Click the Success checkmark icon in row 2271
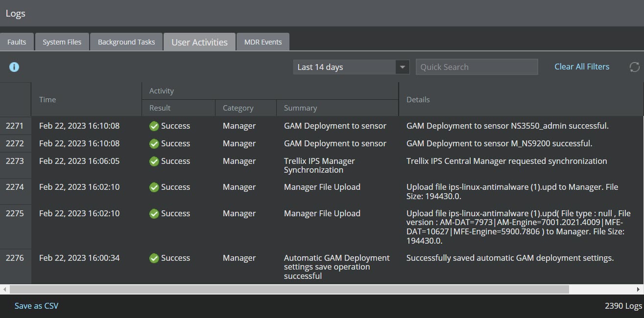Viewport: 644px width, 318px height. [154, 126]
